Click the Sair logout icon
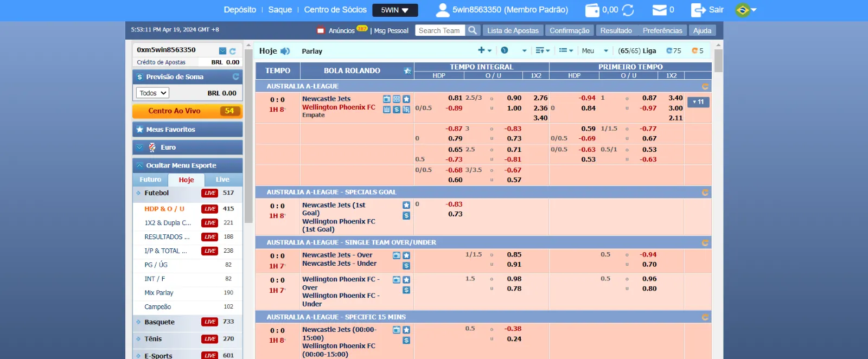868x359 pixels. [x=698, y=10]
